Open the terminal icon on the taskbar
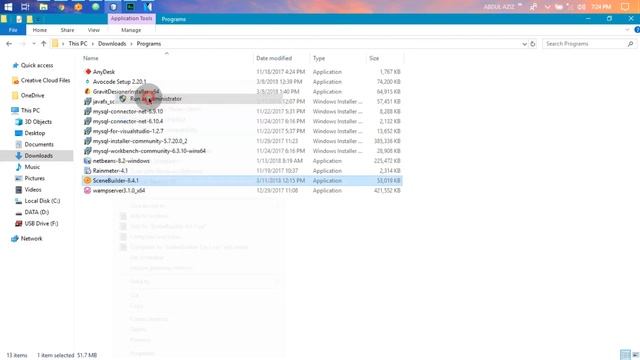 click(x=131, y=7)
